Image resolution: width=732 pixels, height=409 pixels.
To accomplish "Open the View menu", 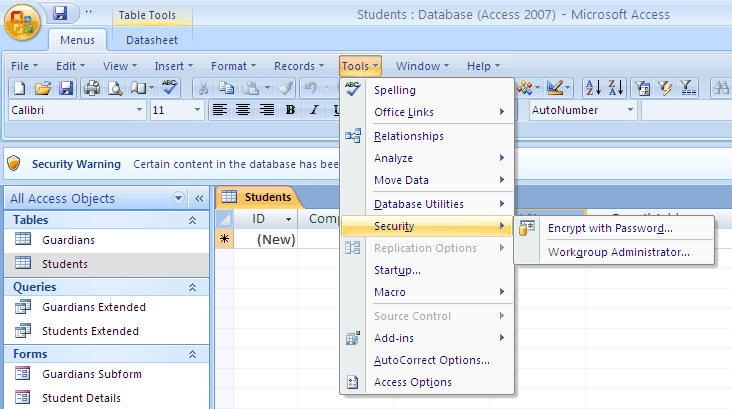I will 120,66.
